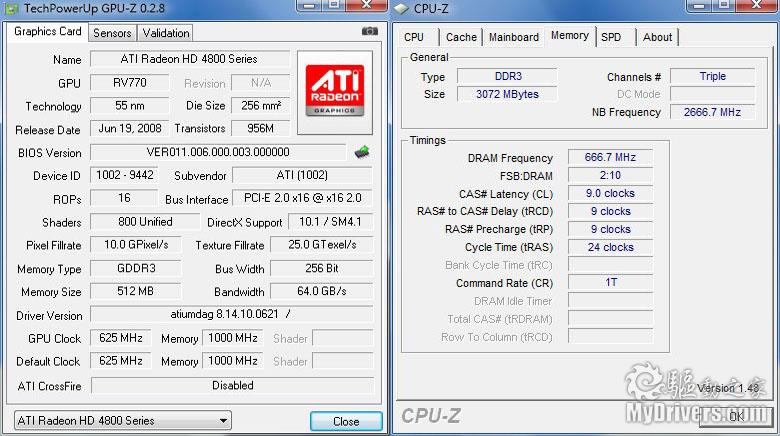Click the ATI Radeon logo image
The height and width of the screenshot is (436, 780).
[335, 92]
